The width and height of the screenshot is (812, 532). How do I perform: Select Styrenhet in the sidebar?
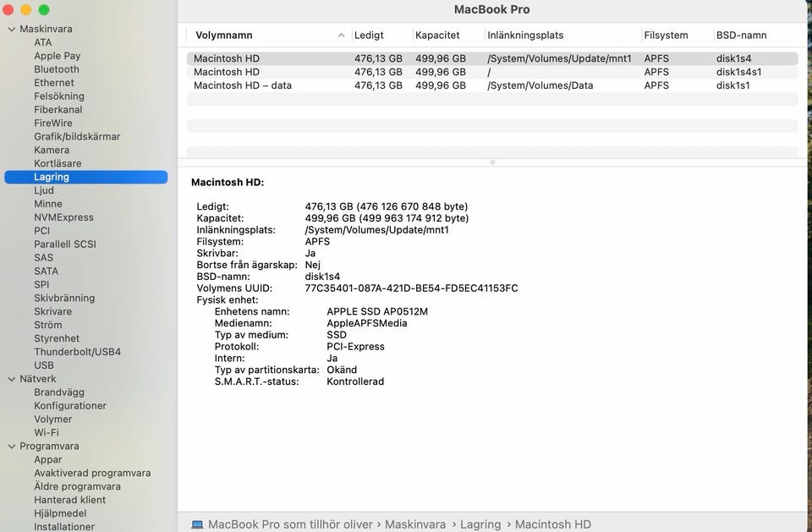click(57, 339)
